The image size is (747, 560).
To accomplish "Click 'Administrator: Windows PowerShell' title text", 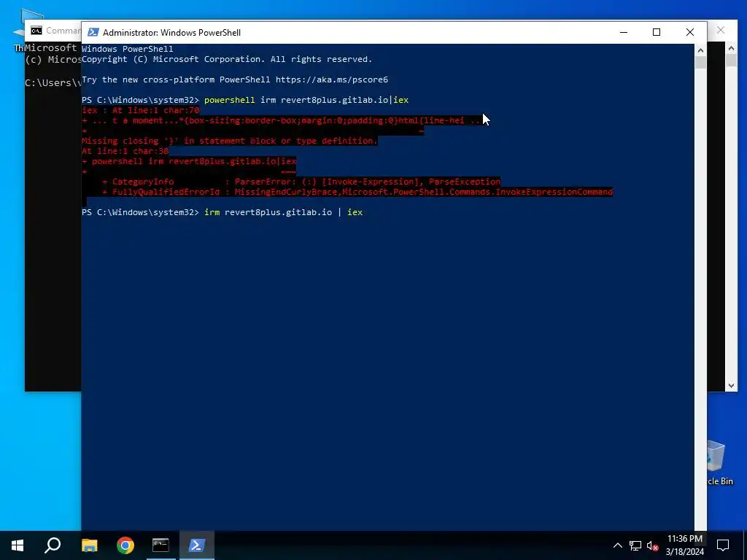I will click(171, 32).
